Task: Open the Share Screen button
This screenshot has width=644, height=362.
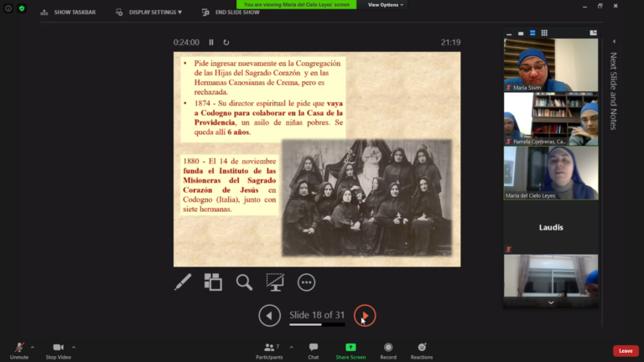Action: (x=351, y=350)
